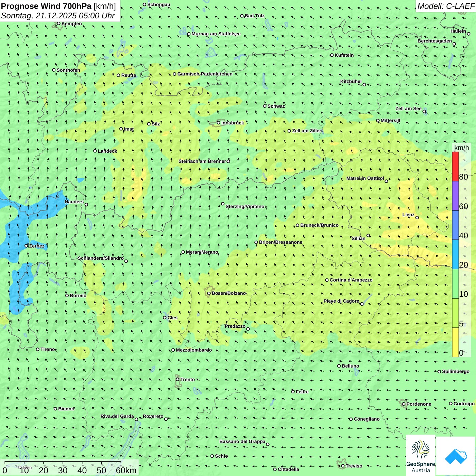This screenshot has width=476, height=476.
Task: Click the Garmisch-Partenkirchen label
Action: point(205,74)
